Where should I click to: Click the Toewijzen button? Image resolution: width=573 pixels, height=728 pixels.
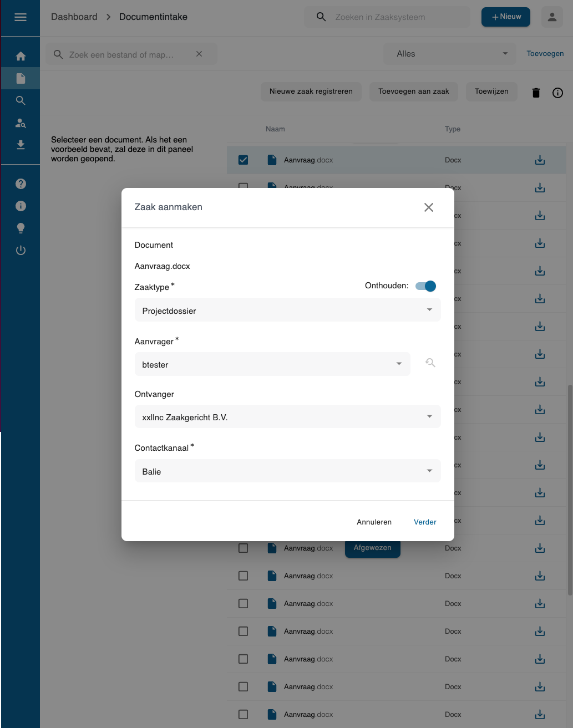coord(491,91)
